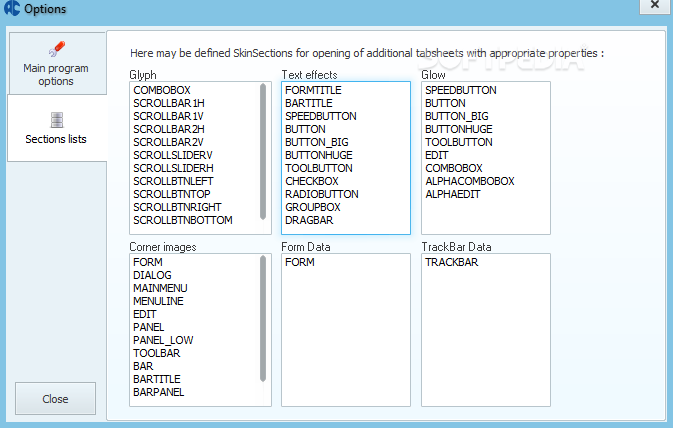Select SCROLLBAR2H in the Glyph list

coord(169,129)
